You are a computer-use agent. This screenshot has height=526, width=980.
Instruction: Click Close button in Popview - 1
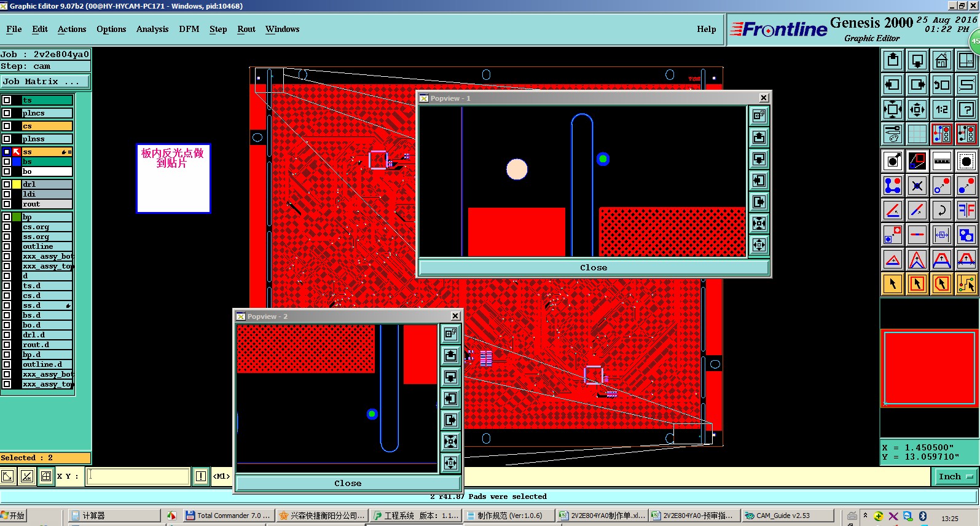[x=594, y=267]
